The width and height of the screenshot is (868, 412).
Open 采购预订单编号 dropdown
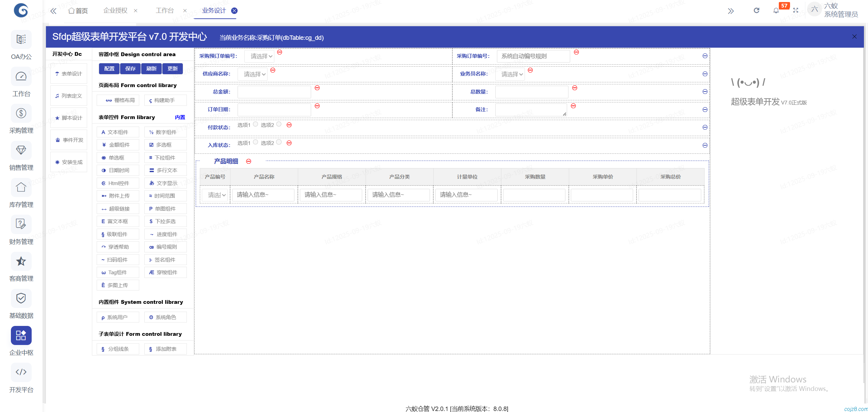point(259,56)
